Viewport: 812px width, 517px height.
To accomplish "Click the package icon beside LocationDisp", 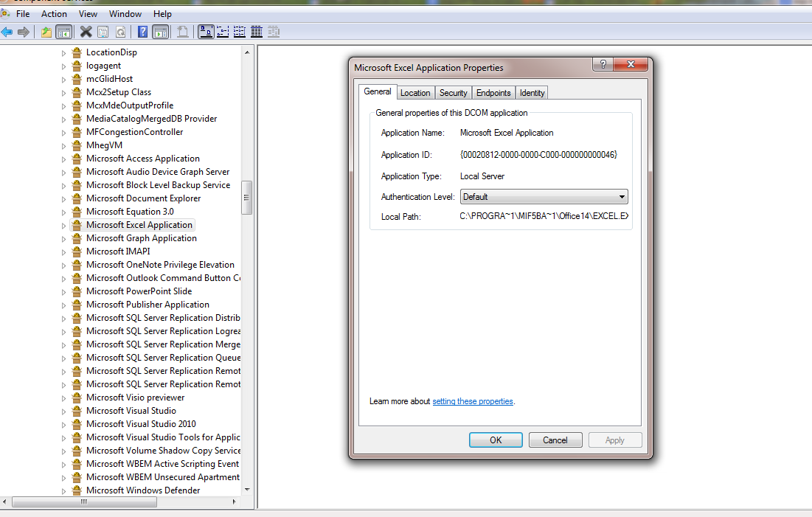I will (77, 52).
